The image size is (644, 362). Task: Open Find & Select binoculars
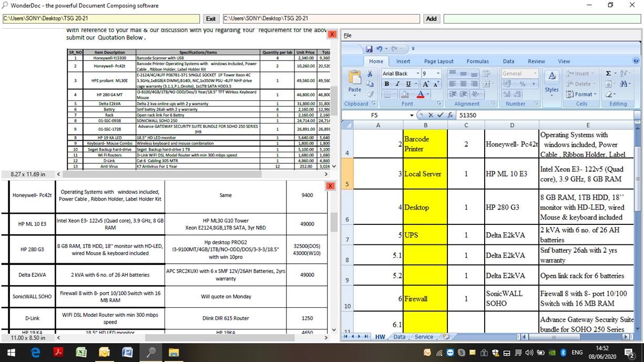click(x=623, y=84)
